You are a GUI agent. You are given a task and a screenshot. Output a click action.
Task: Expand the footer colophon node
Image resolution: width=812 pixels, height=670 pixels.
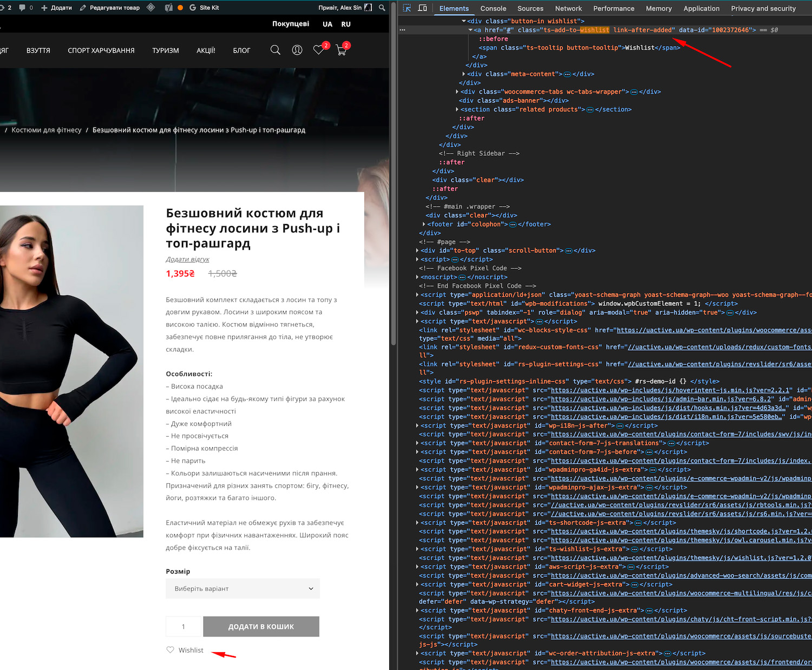tap(424, 225)
